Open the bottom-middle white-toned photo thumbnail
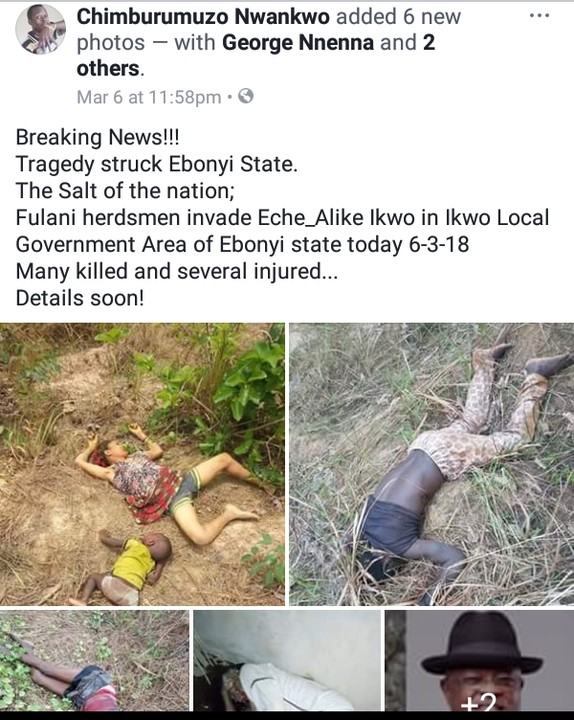 point(287,661)
